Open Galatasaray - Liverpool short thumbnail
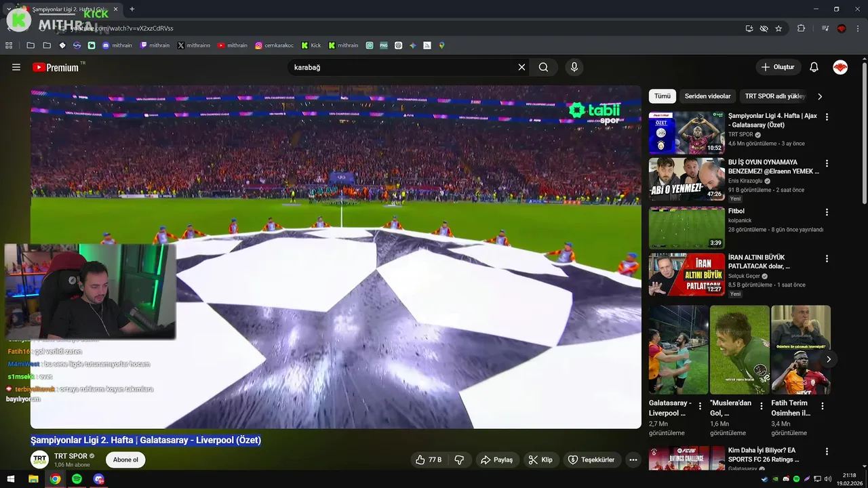Viewport: 868px width, 488px height. click(x=678, y=350)
